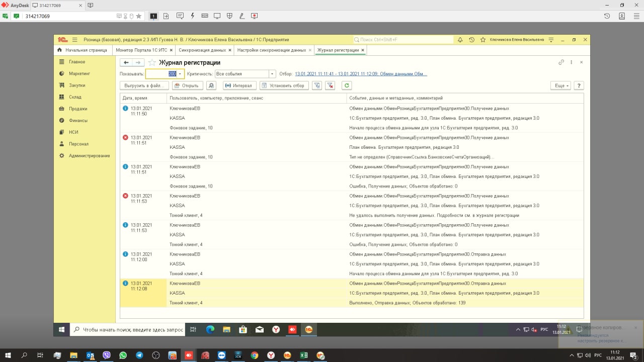644x362 pixels.
Task: Open Microsoft Edge on remote taskbar
Action: (210, 329)
